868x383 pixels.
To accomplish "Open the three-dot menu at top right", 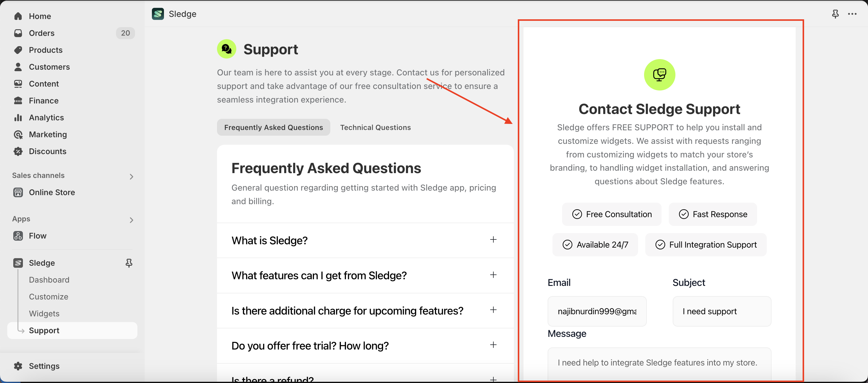I will tap(852, 14).
